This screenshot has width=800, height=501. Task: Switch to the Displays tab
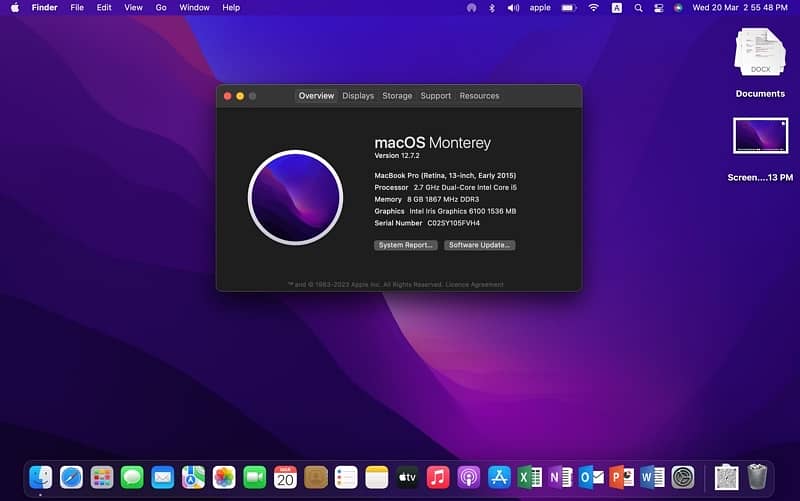point(358,96)
